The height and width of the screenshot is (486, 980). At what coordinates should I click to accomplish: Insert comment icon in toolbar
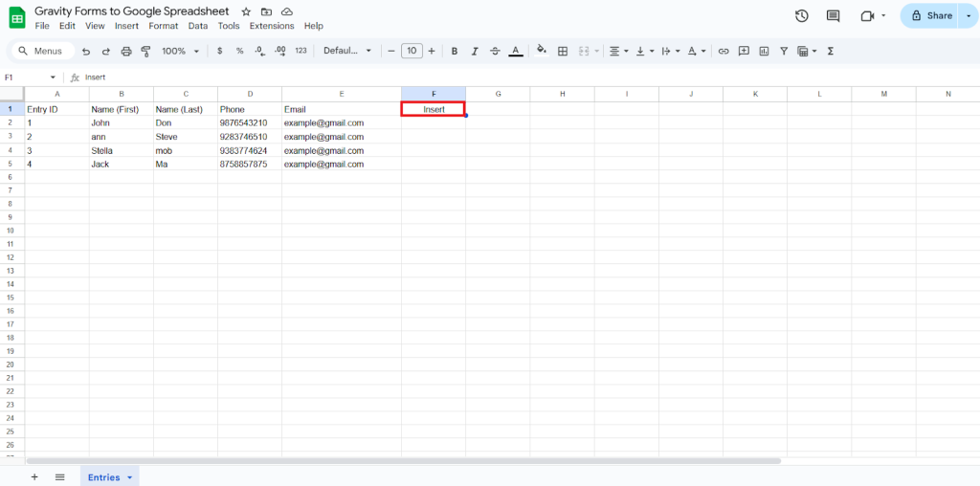(x=744, y=52)
